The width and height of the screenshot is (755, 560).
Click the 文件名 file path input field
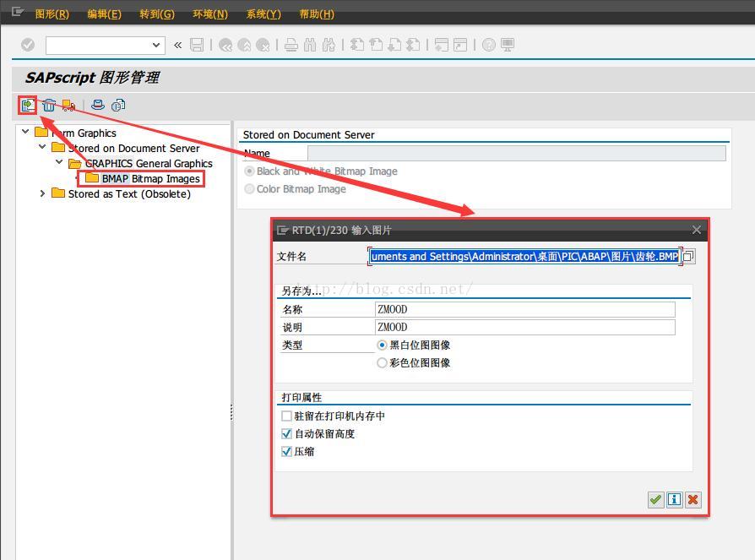coord(524,256)
